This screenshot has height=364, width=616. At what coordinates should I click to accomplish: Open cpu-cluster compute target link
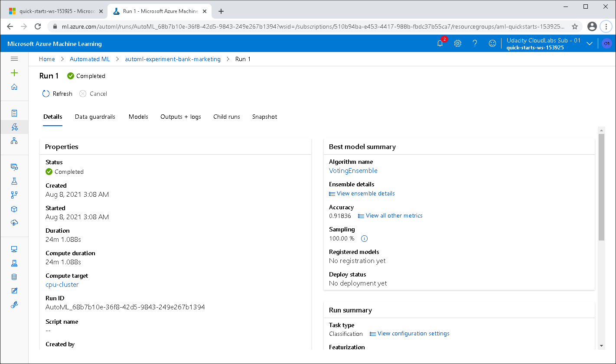click(x=62, y=285)
